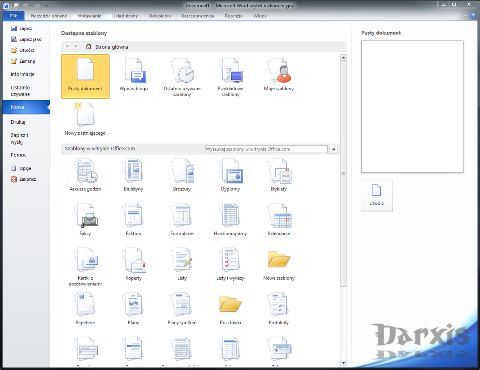Open the Informacje backstage page
The image size is (480, 370).
(23, 74)
